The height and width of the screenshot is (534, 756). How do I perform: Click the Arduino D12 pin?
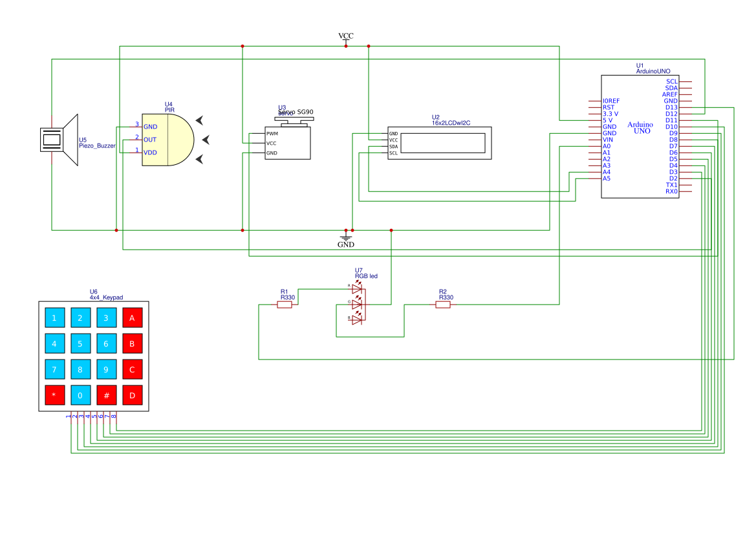672,114
